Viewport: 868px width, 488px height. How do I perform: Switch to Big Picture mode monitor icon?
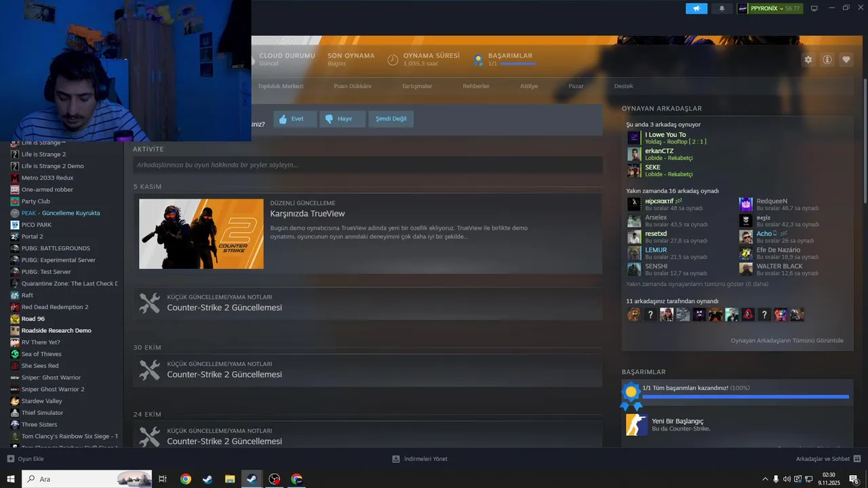(x=814, y=8)
